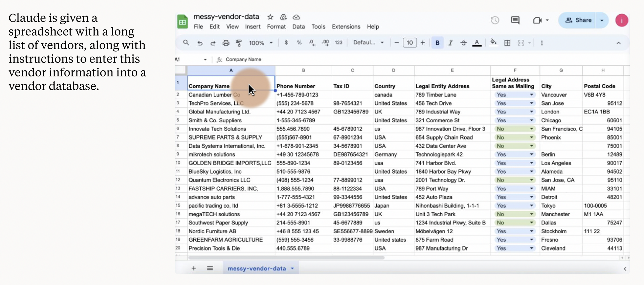Open the comments icon
Screen dimensions: 644x285
coord(515,20)
